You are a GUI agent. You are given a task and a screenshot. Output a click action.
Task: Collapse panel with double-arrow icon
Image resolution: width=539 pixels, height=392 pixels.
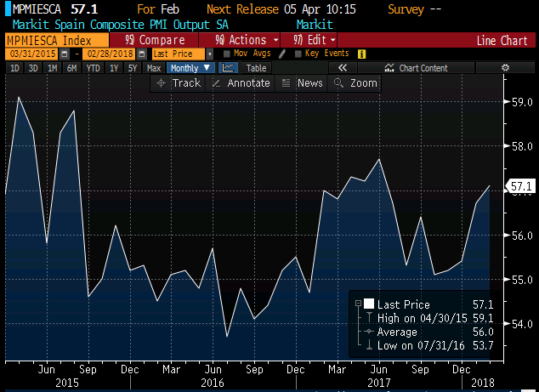point(343,68)
